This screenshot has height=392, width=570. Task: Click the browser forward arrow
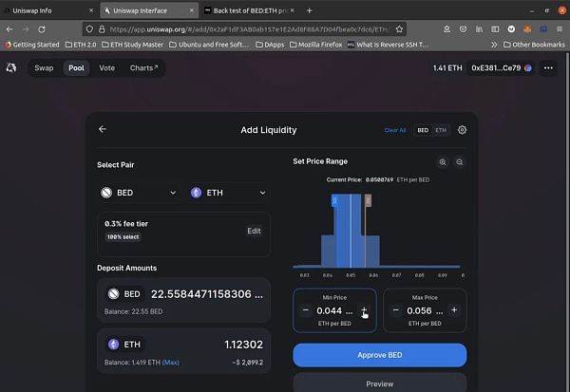26,29
